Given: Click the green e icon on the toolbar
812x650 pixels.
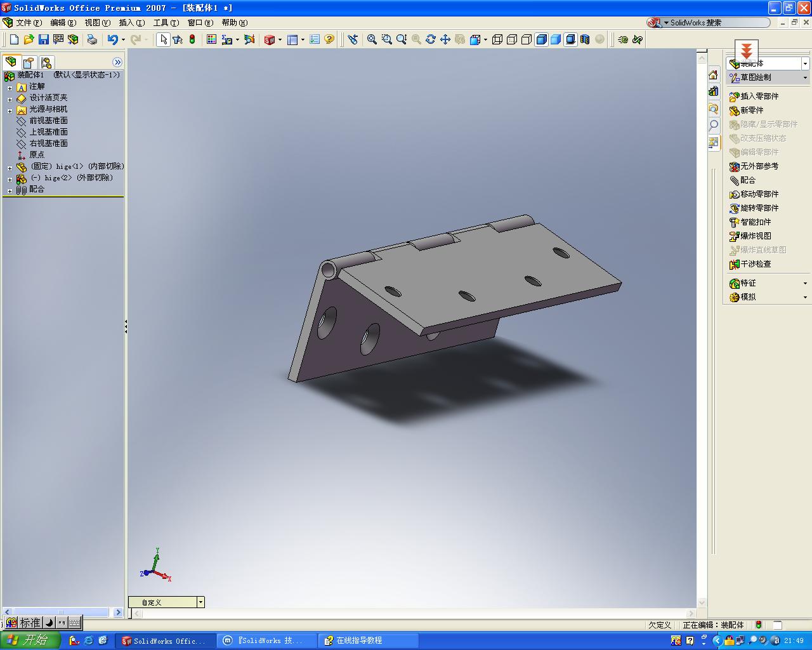Looking at the screenshot, I should (623, 39).
